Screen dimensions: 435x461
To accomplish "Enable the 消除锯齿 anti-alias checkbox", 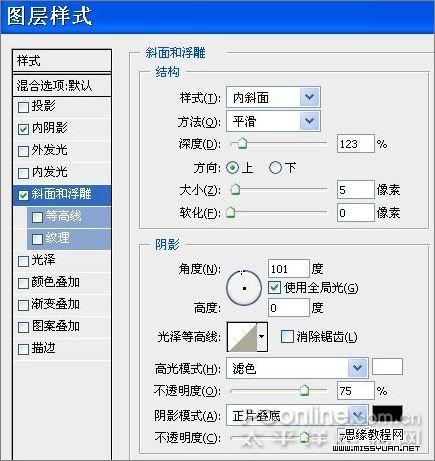I will coord(287,337).
